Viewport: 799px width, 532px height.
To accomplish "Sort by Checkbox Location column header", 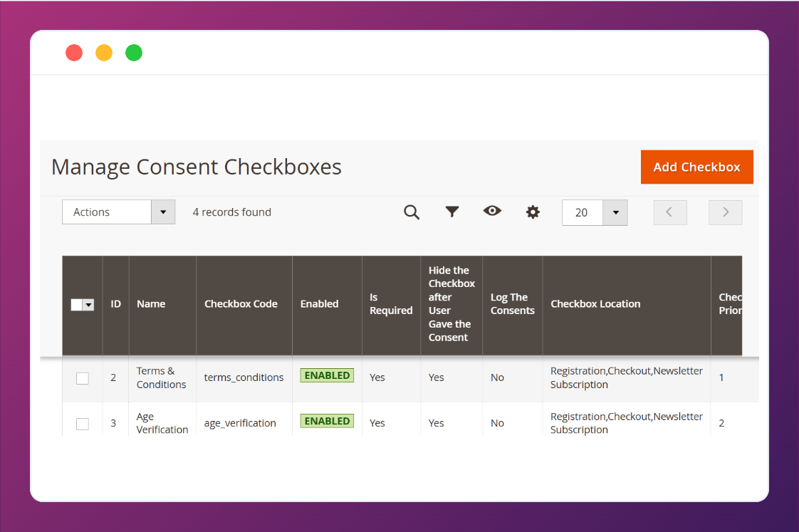I will tap(627, 304).
